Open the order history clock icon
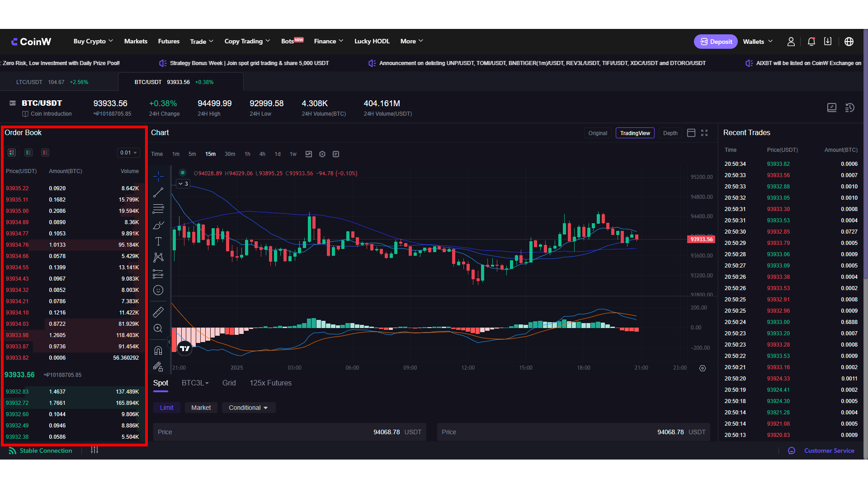868x488 pixels. 850,108
